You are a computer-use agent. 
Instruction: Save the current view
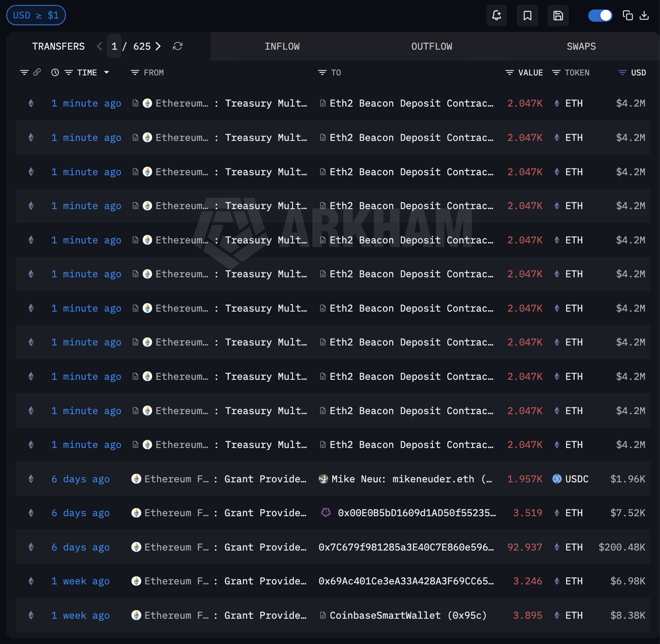(558, 15)
